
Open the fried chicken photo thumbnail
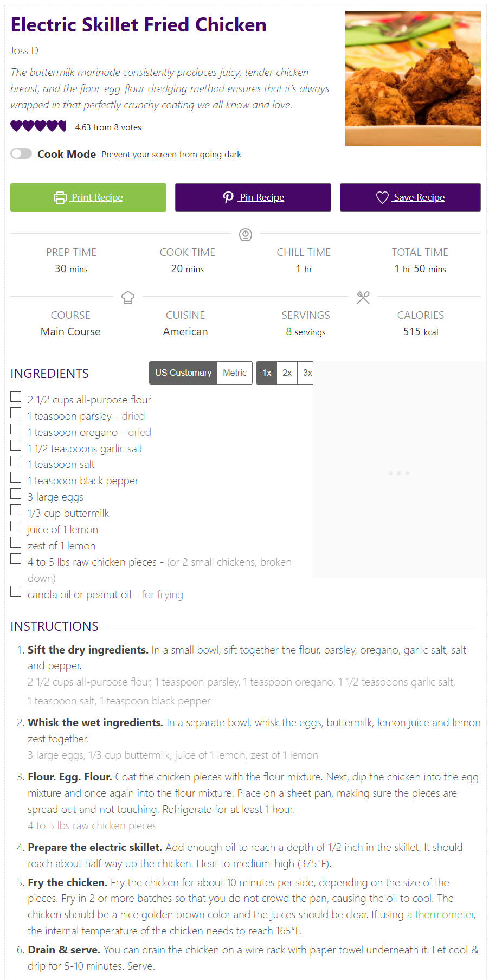(x=413, y=79)
